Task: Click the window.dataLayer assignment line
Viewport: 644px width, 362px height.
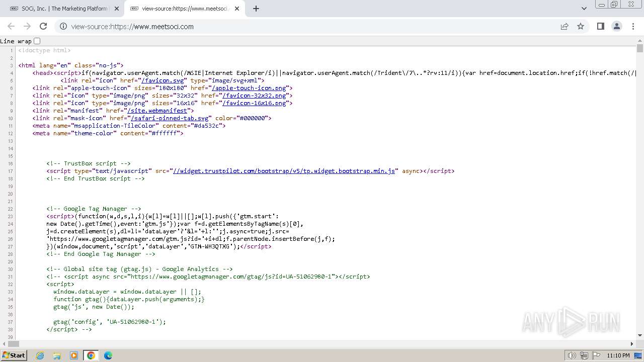Action: 127,292
